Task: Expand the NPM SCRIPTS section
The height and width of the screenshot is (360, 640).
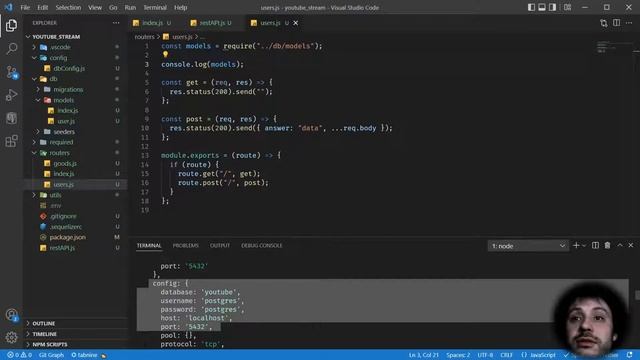Action: pyautogui.click(x=50, y=344)
